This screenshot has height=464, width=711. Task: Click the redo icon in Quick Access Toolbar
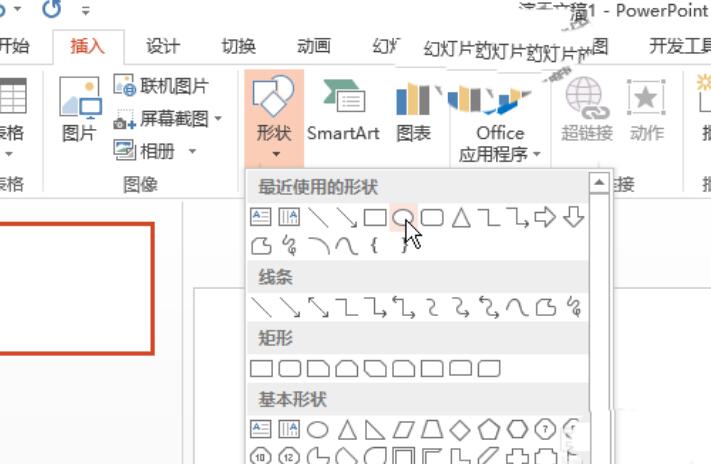click(51, 9)
